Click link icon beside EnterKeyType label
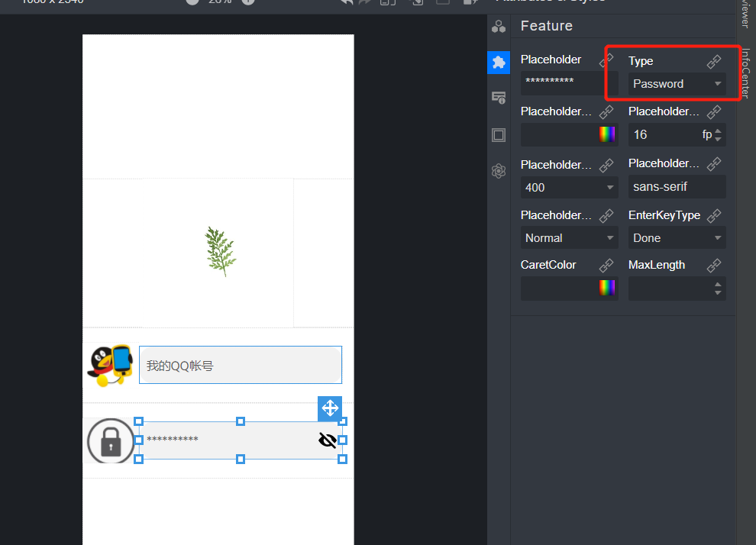Image resolution: width=756 pixels, height=545 pixels. tap(714, 215)
